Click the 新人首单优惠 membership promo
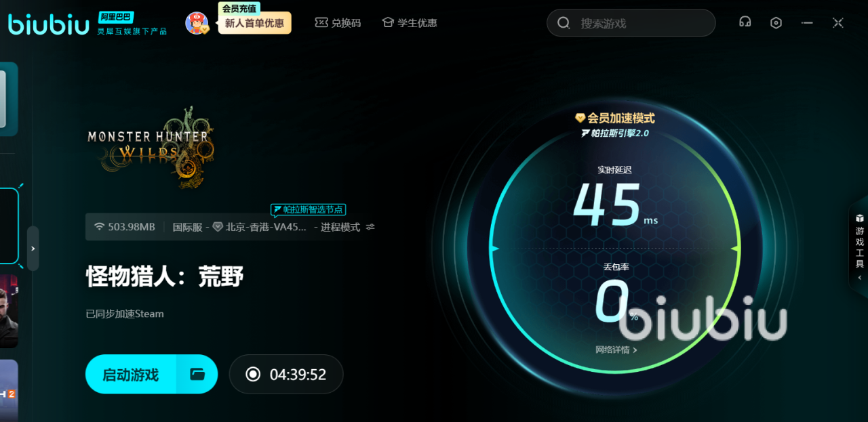 click(254, 23)
